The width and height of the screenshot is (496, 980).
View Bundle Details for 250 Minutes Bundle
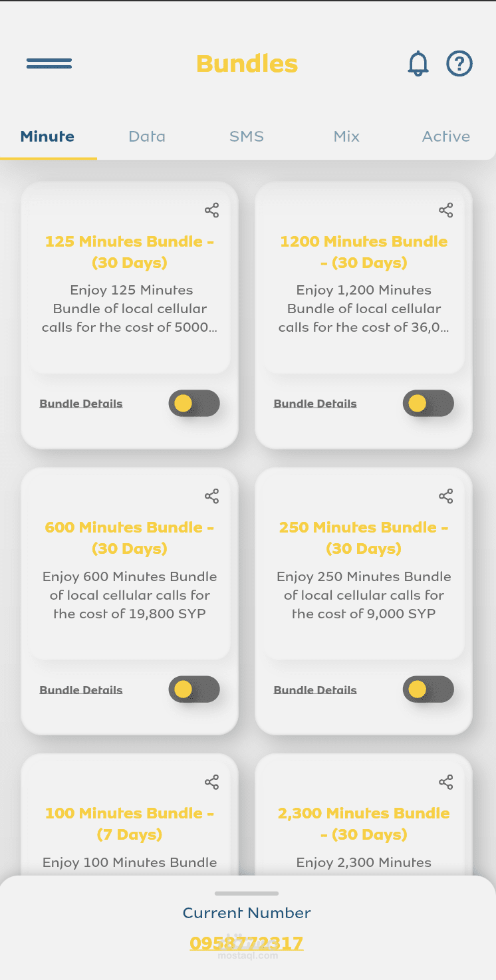(x=315, y=690)
